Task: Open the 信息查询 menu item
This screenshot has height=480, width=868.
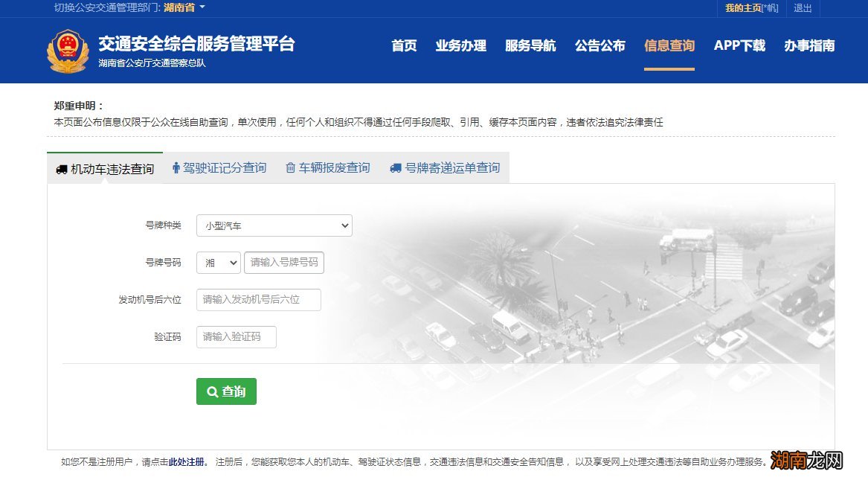Action: coord(669,45)
